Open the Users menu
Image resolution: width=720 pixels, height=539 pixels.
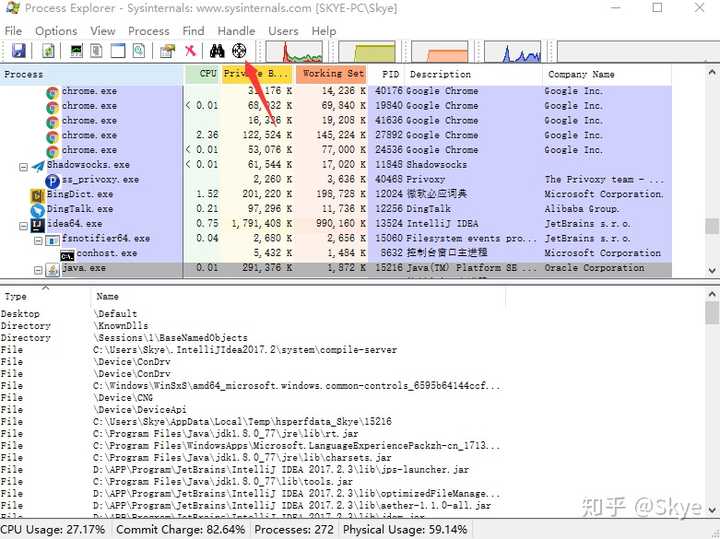click(x=283, y=31)
